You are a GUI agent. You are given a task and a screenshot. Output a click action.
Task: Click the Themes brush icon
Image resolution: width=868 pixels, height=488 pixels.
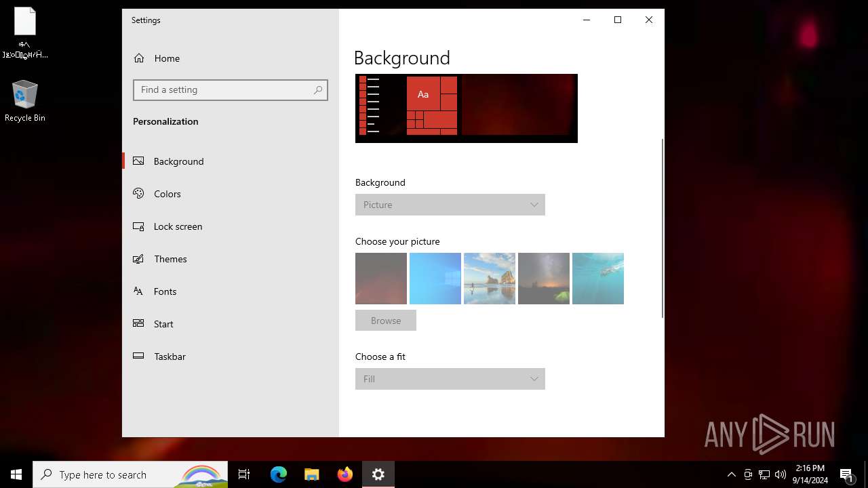pyautogui.click(x=138, y=259)
